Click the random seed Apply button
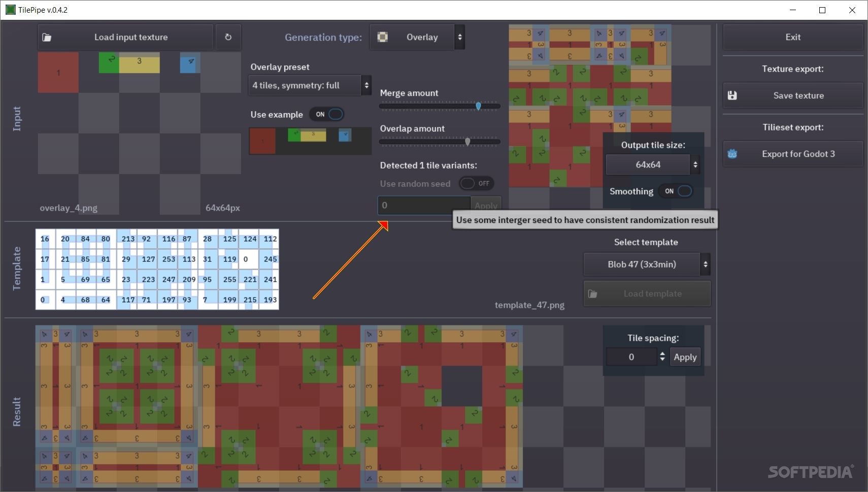Viewport: 868px width, 492px height. coord(486,205)
